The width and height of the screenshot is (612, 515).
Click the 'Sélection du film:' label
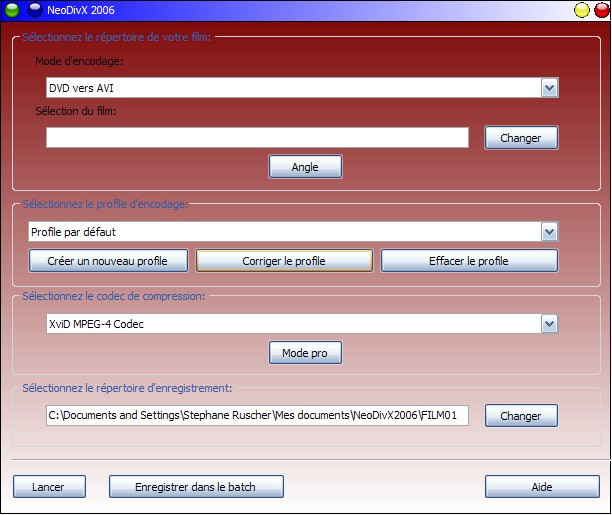click(x=76, y=111)
